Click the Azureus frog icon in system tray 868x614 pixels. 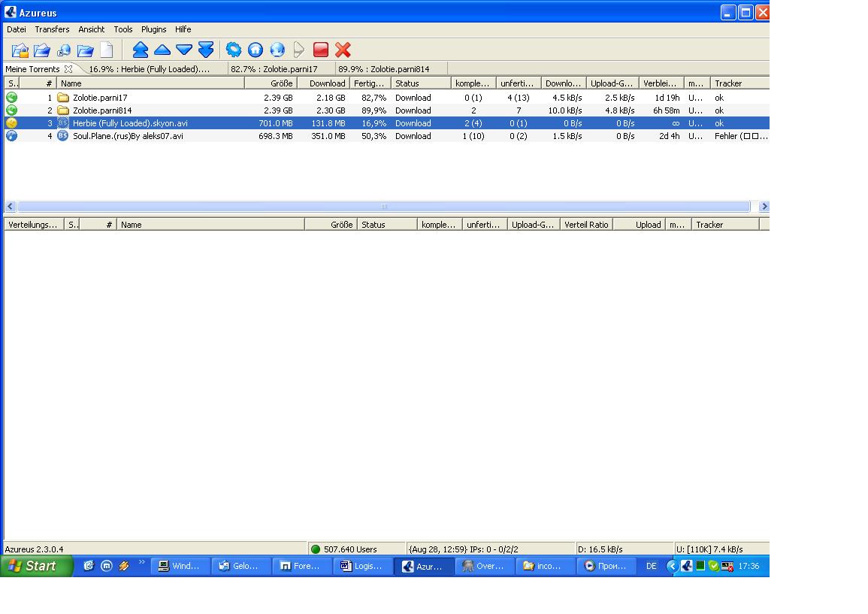[686, 566]
